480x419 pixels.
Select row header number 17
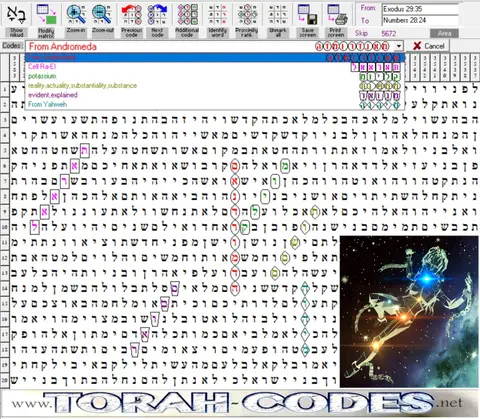5,334
